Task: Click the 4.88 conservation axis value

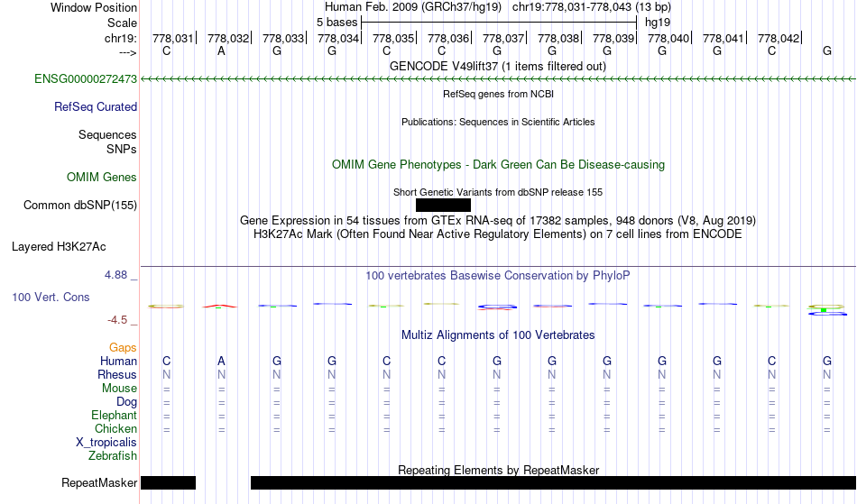Action: tap(115, 275)
